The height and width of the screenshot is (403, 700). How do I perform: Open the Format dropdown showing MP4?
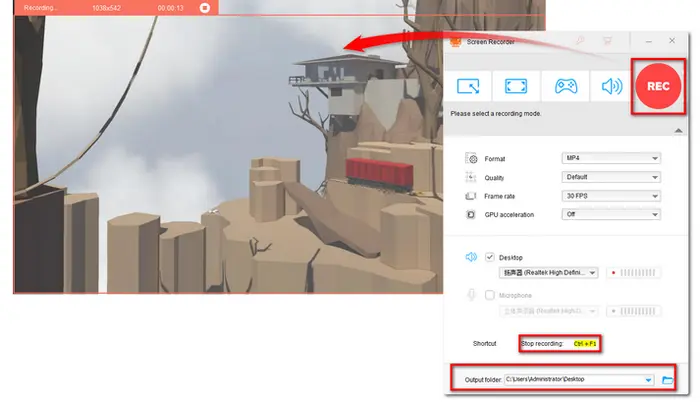[611, 158]
